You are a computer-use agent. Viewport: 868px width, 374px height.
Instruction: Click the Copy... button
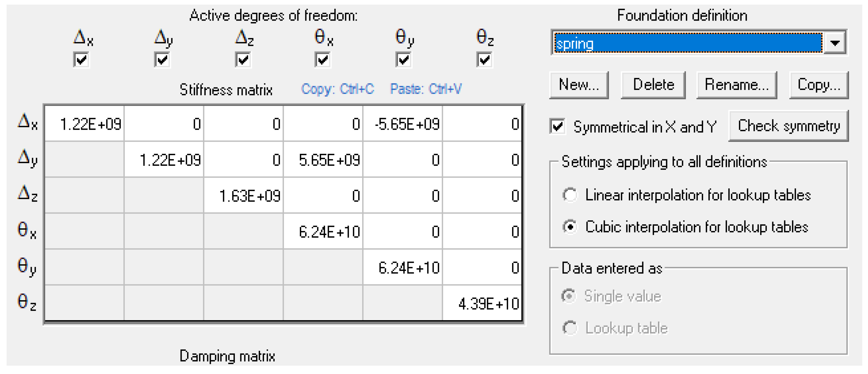(x=819, y=85)
